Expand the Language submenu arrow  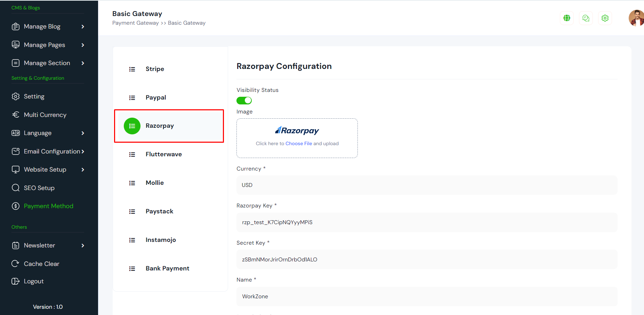(x=83, y=133)
